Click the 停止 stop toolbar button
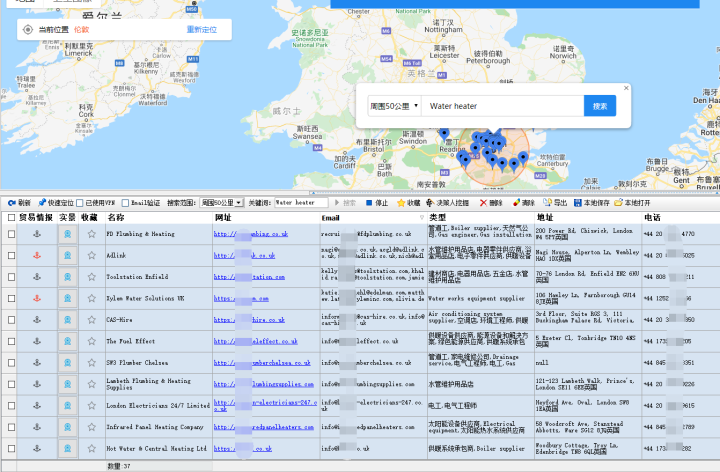 click(377, 202)
